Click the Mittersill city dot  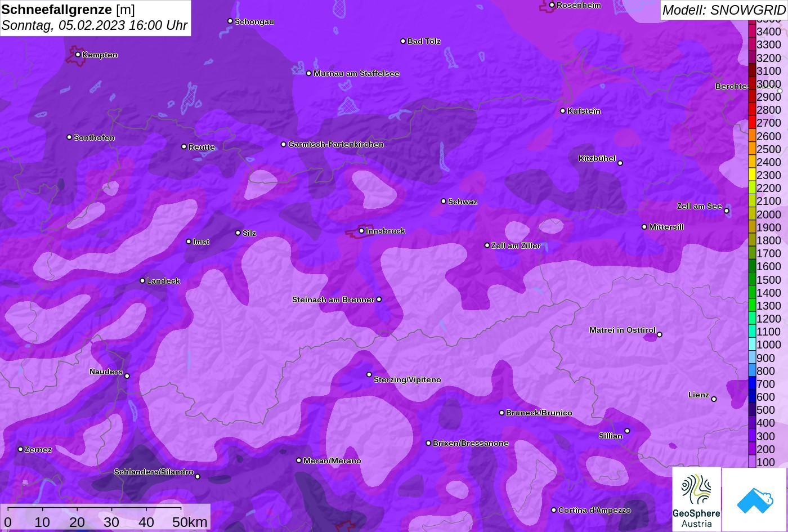pyautogui.click(x=644, y=227)
